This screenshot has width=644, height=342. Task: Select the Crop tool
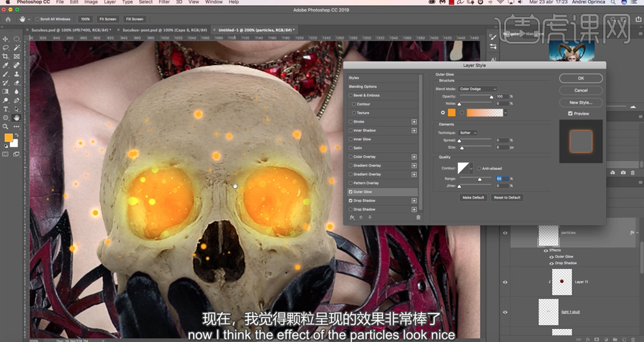pyautogui.click(x=6, y=57)
